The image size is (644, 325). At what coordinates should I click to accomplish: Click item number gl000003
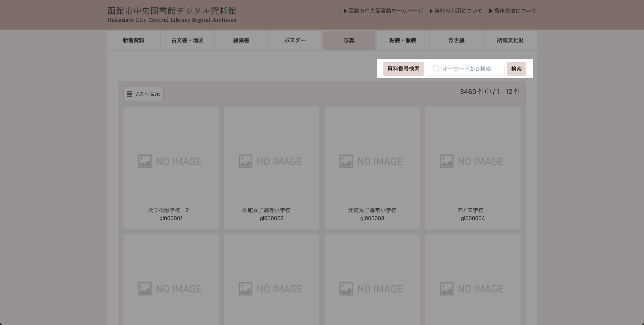coord(372,219)
